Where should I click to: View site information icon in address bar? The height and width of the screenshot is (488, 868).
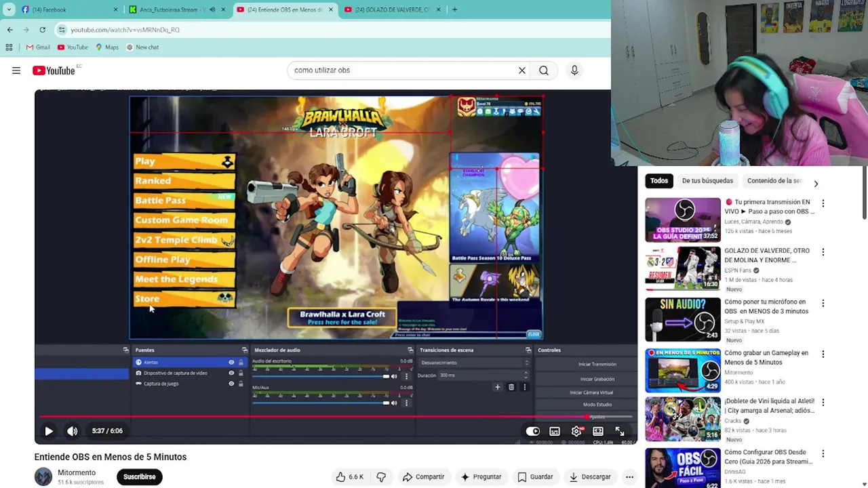[62, 30]
